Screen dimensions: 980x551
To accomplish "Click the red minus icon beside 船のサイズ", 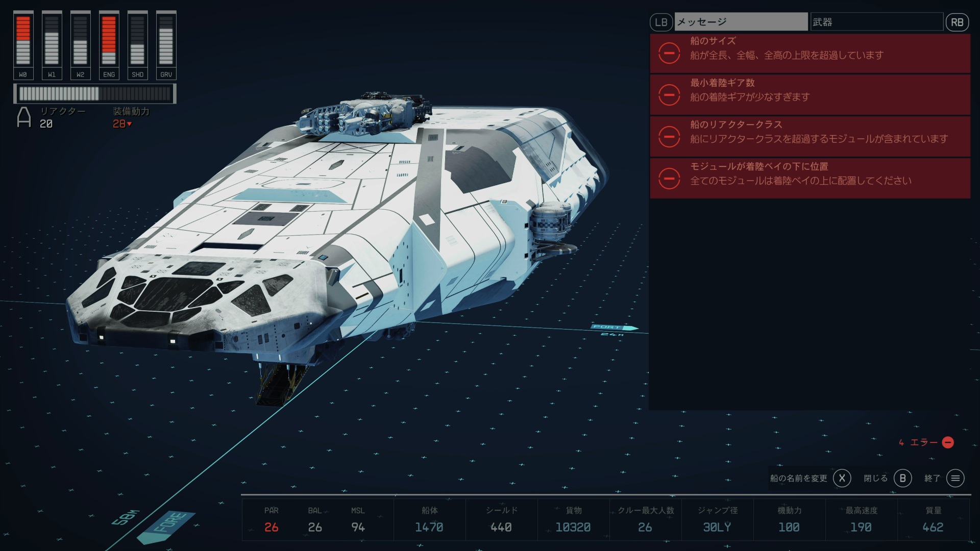I will 669,53.
